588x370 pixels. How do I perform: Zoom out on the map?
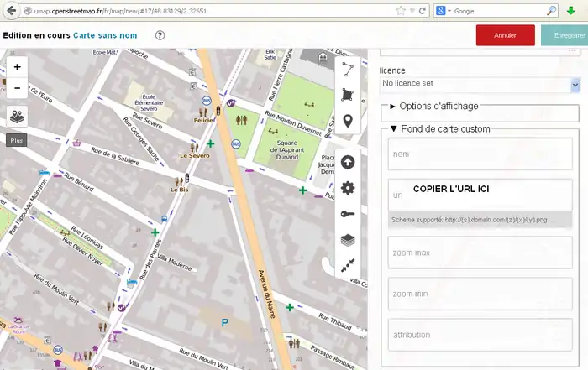click(x=18, y=87)
